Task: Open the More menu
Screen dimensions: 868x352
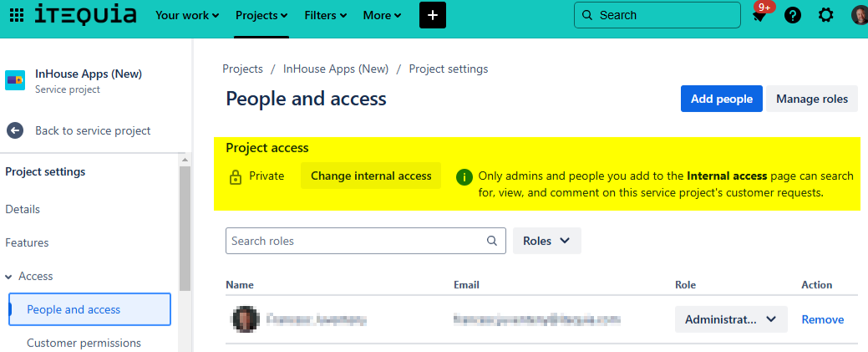Action: (x=382, y=16)
